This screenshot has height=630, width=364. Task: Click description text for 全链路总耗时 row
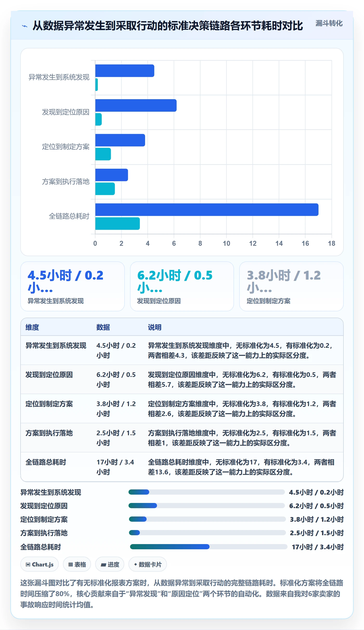point(241,467)
